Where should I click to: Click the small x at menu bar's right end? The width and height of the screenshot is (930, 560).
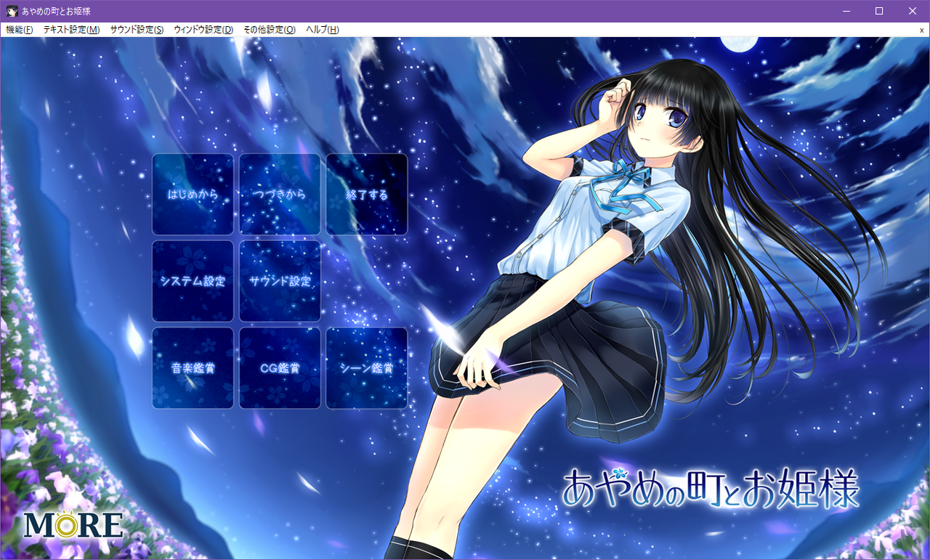coord(921,30)
